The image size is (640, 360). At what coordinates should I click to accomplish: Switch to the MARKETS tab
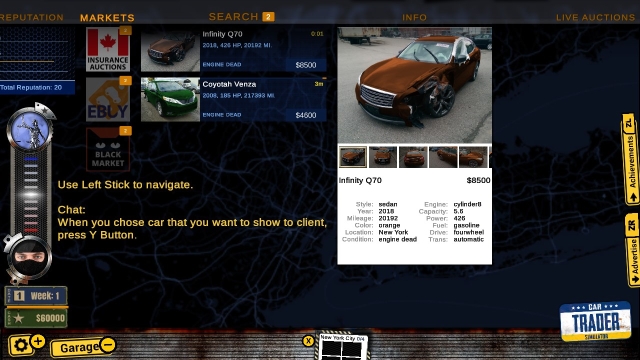pos(107,18)
